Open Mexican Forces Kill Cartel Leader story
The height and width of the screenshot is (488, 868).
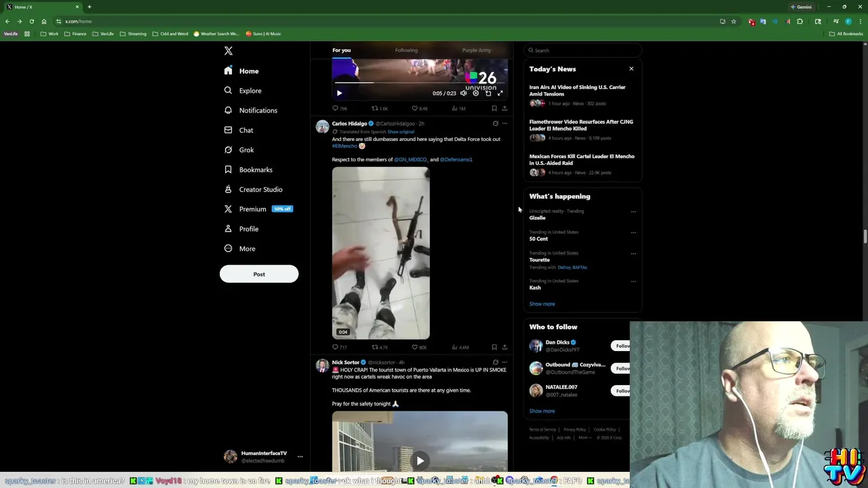pyautogui.click(x=581, y=164)
